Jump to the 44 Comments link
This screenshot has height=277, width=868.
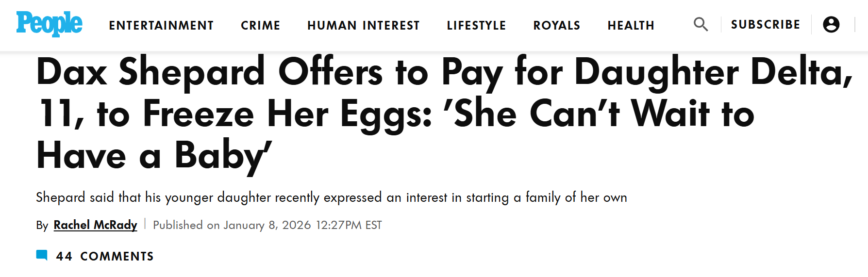pos(105,256)
